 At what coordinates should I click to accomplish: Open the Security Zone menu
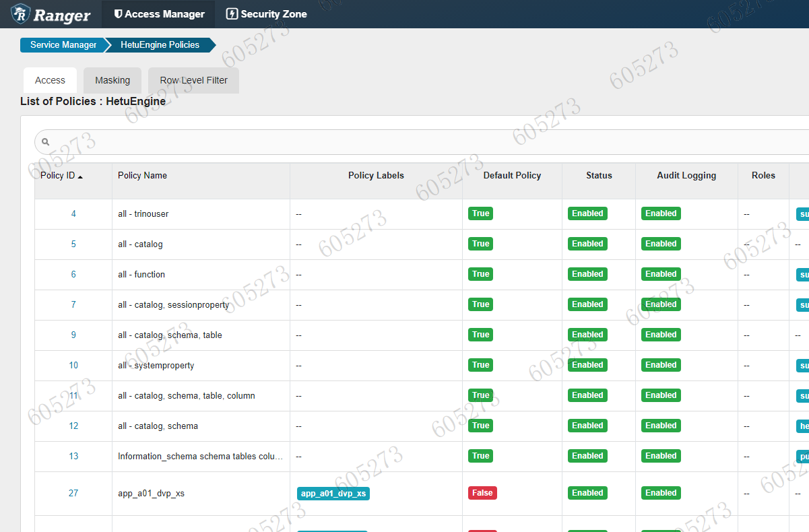(266, 14)
